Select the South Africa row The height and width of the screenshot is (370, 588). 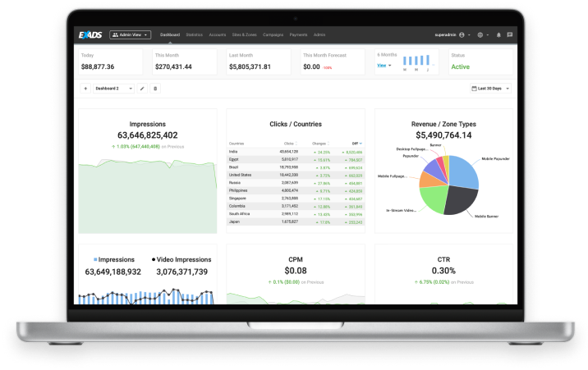[296, 214]
